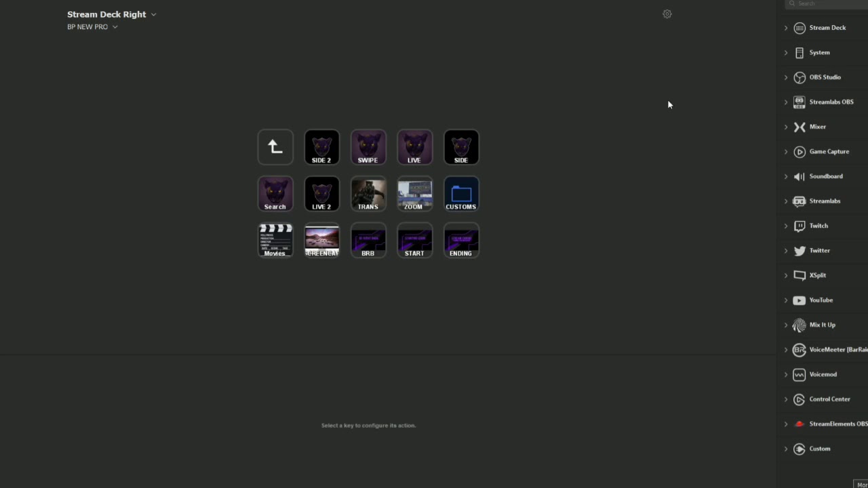
Task: Select the YouTube category label
Action: tap(821, 300)
